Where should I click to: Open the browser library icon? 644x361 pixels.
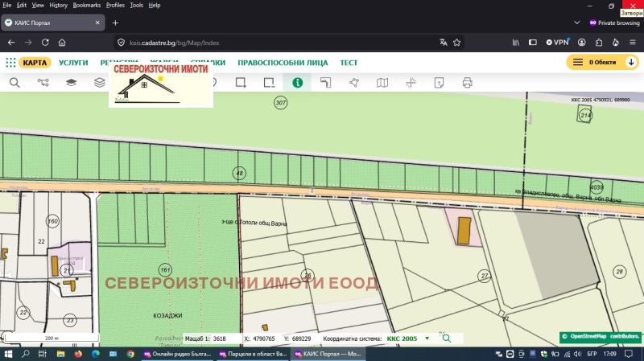[x=516, y=43]
